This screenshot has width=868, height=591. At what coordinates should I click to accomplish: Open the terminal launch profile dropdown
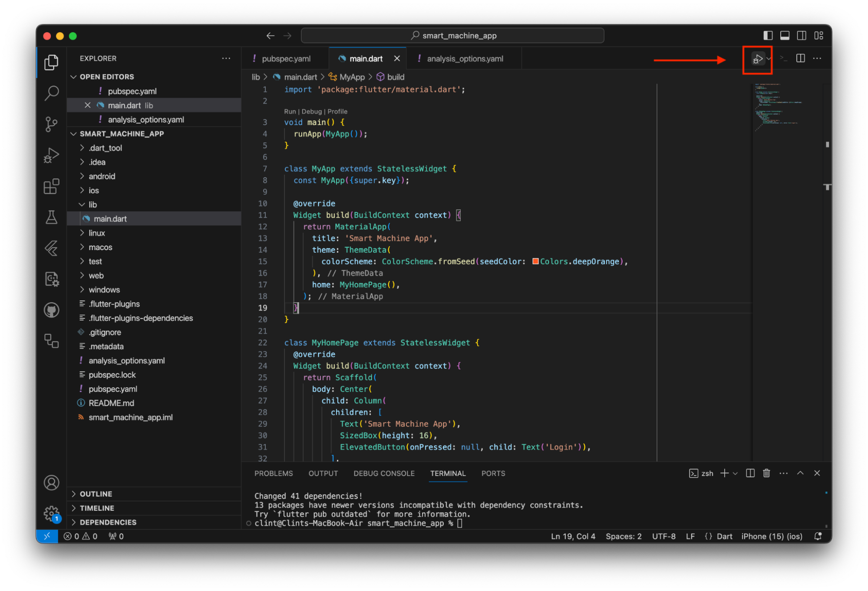coord(735,473)
